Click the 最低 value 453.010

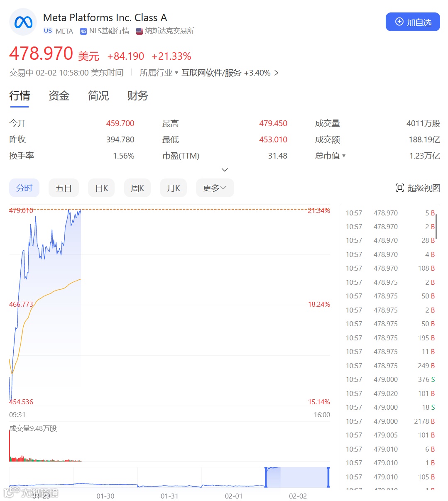click(x=273, y=139)
